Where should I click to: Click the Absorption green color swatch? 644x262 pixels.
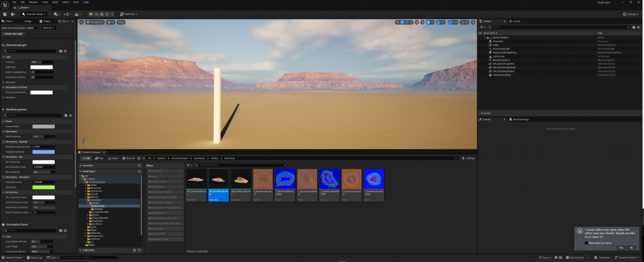coord(43,187)
